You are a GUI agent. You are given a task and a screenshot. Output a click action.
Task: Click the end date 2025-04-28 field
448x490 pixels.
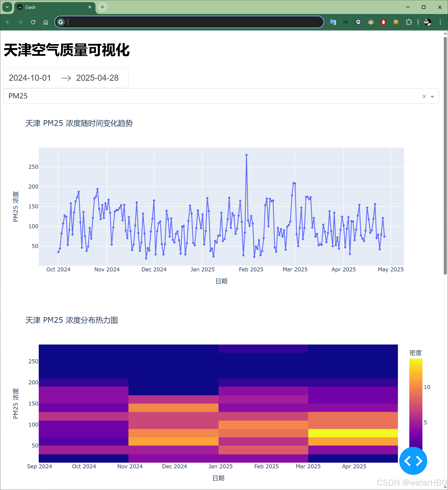pos(97,78)
